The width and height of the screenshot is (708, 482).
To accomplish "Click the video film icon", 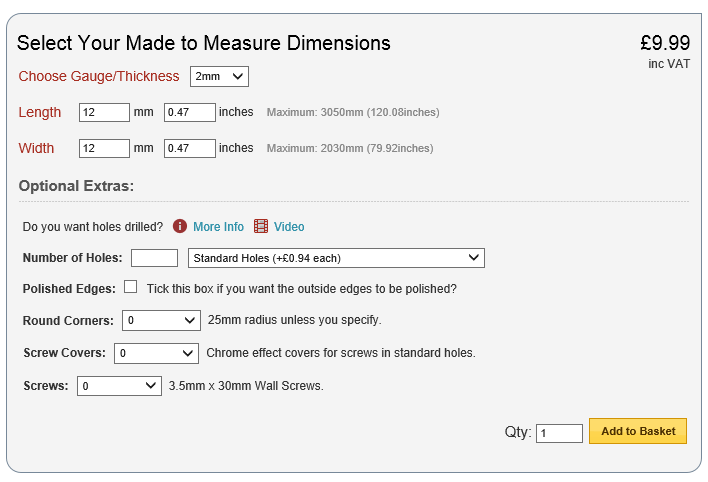I will point(261,227).
